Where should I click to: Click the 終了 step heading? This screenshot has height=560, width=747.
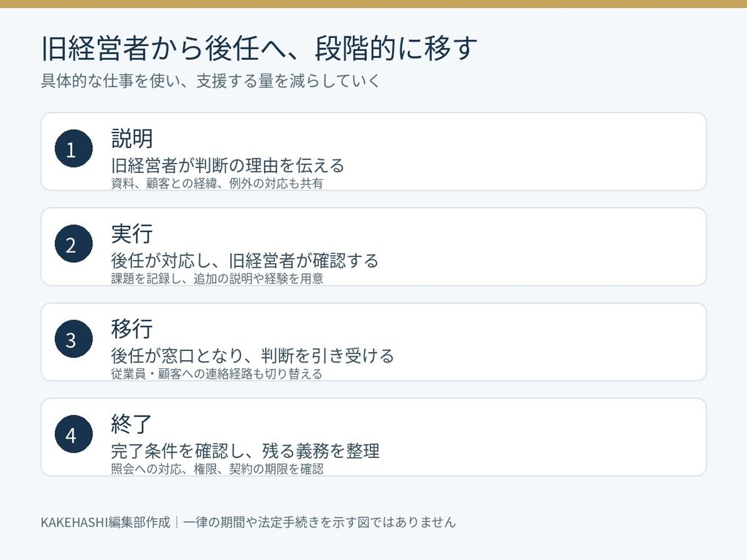(131, 424)
